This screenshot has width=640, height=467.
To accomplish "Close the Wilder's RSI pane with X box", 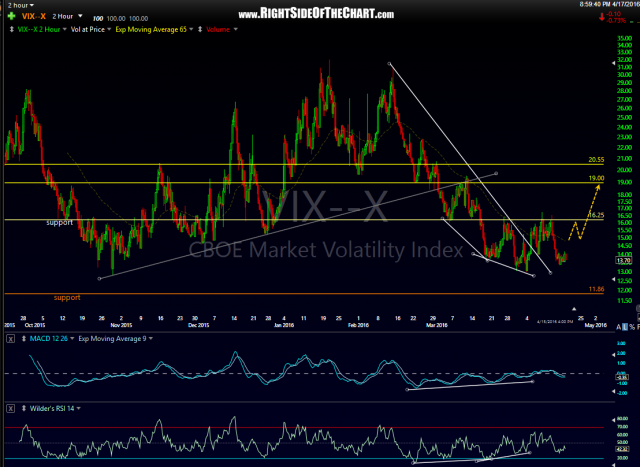I will pos(11,408).
